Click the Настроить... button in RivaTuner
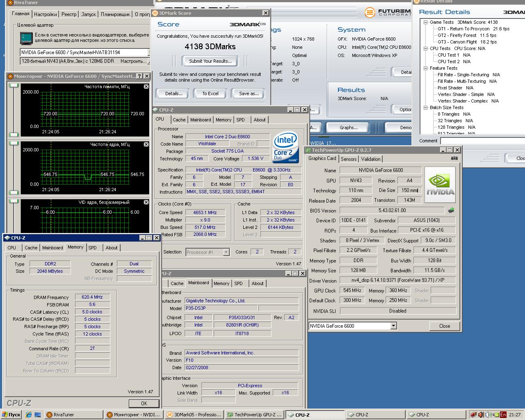 pos(134,61)
